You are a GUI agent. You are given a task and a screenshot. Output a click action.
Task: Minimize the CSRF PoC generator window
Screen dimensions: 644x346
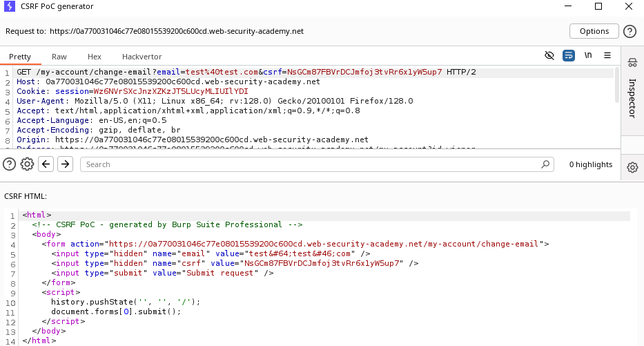click(568, 6)
